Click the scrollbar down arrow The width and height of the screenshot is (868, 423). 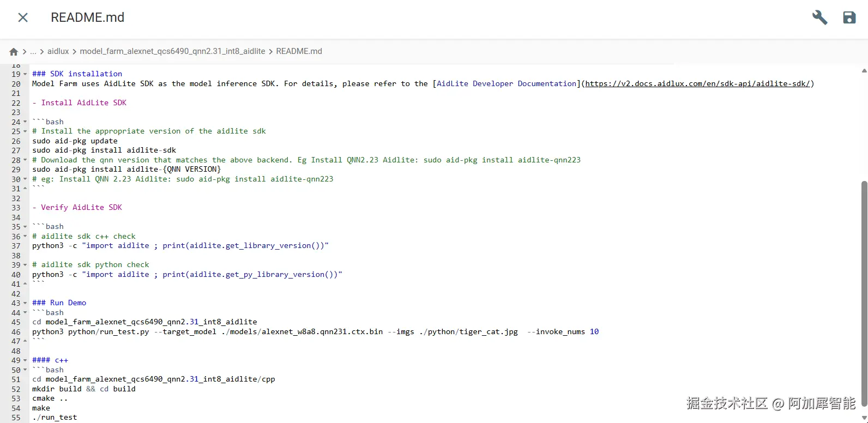point(864,417)
